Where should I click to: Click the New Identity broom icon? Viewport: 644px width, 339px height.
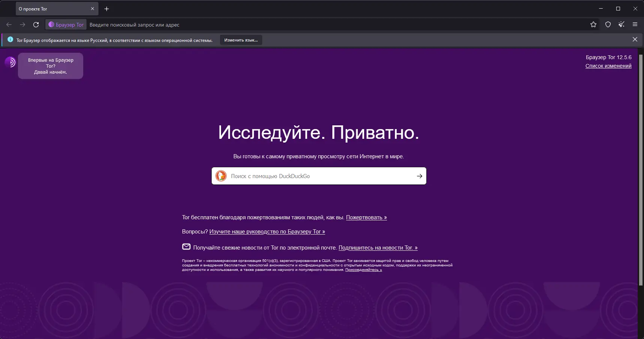[622, 25]
